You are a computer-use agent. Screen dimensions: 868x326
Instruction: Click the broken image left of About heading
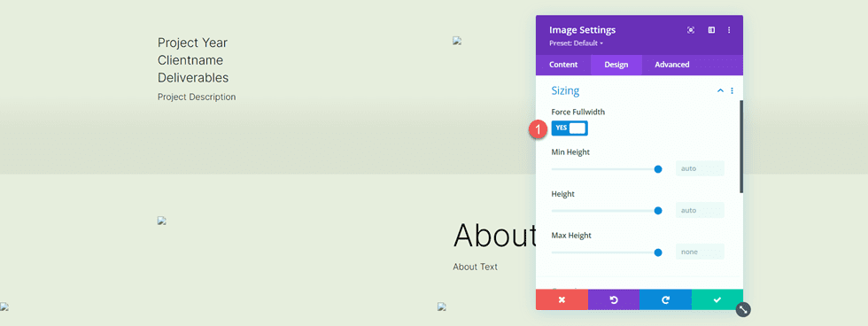coord(161,220)
